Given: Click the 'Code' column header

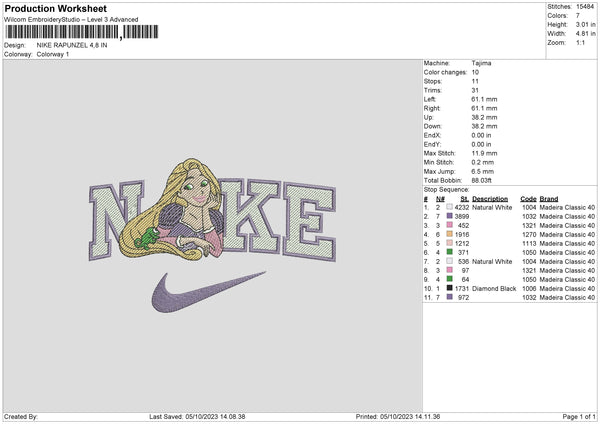Looking at the screenshot, I should click(x=528, y=199).
